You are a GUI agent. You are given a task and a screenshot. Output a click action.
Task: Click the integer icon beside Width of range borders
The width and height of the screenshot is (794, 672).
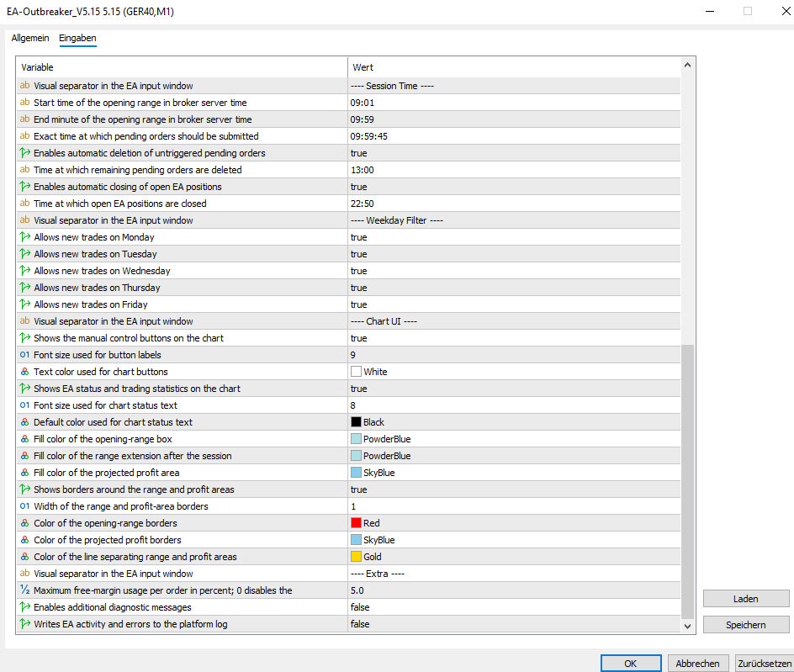25,506
